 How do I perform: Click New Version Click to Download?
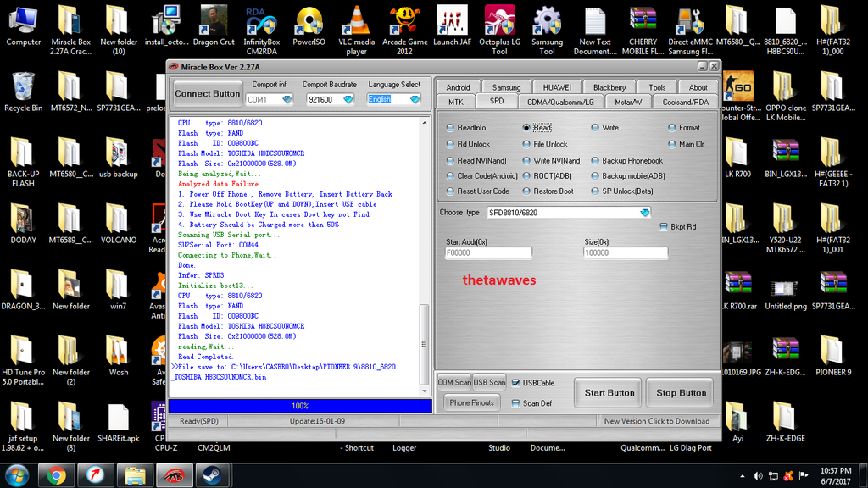[x=657, y=421]
